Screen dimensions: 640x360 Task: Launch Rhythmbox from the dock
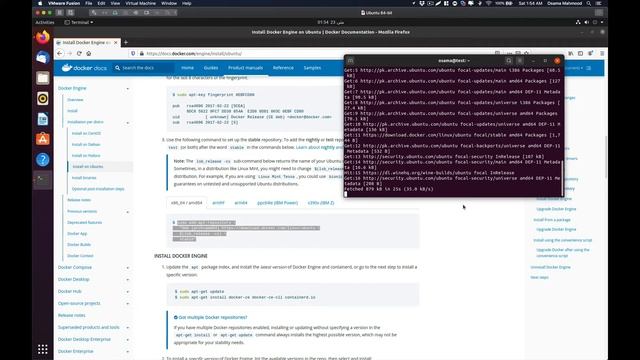(42, 98)
